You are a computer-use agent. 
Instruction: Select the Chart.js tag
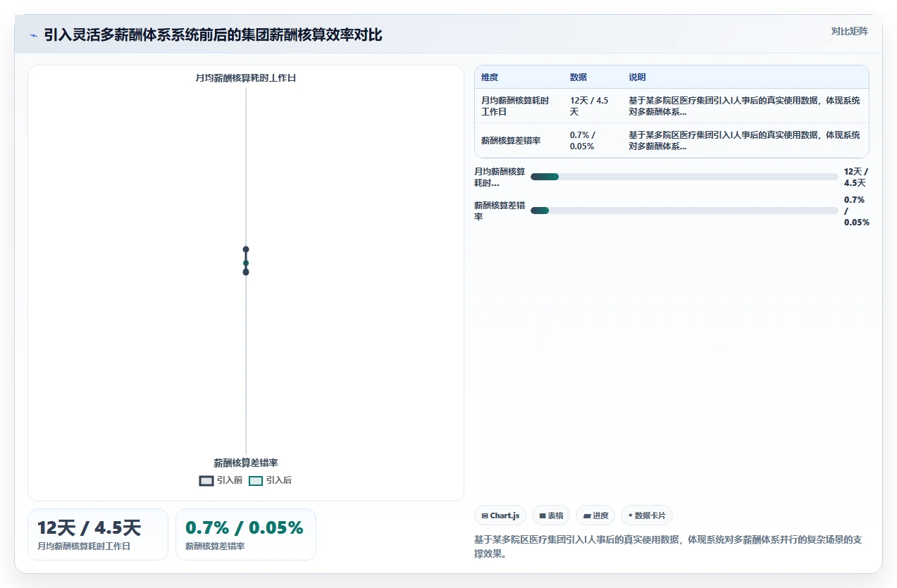click(x=500, y=515)
